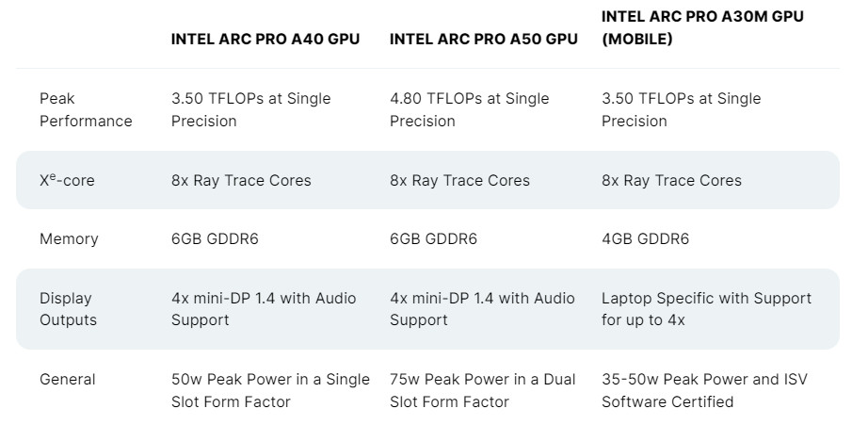The height and width of the screenshot is (425, 868).
Task: Click the Intel Arc Pro A50 GPU column header
Action: coord(483,39)
